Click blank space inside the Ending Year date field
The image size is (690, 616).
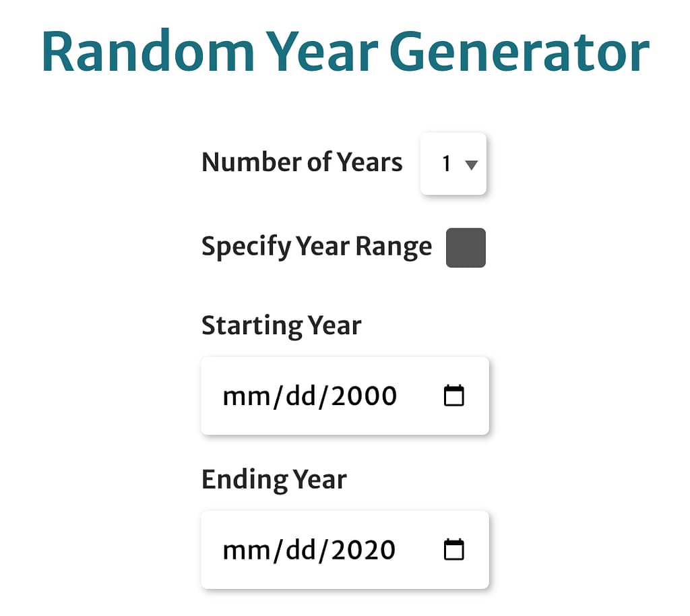(419, 551)
